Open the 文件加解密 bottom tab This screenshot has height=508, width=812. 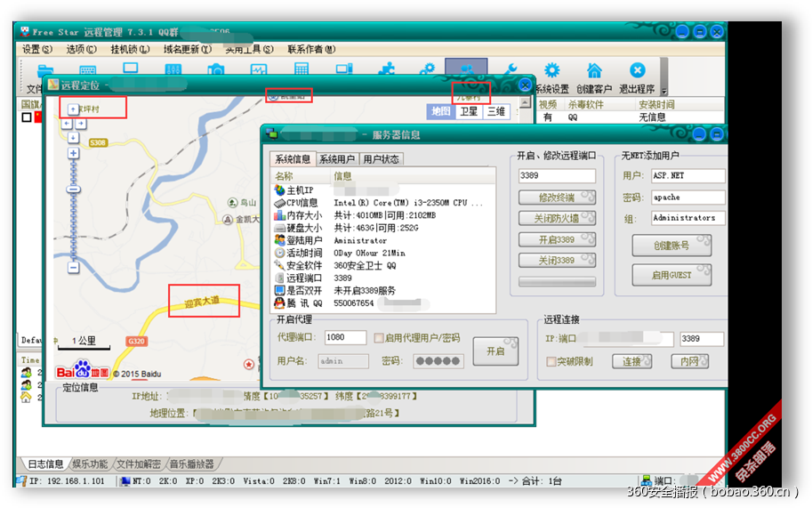[x=138, y=464]
